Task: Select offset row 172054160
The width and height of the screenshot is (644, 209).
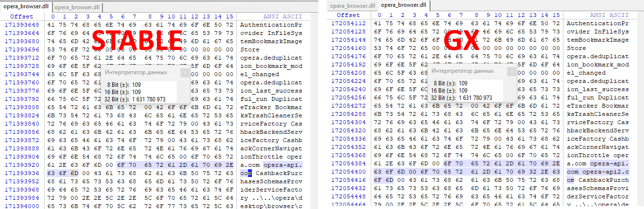Action: point(348,48)
